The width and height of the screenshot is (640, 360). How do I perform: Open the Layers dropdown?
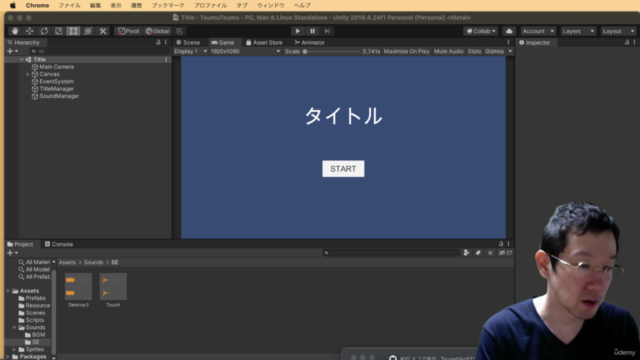tap(578, 31)
